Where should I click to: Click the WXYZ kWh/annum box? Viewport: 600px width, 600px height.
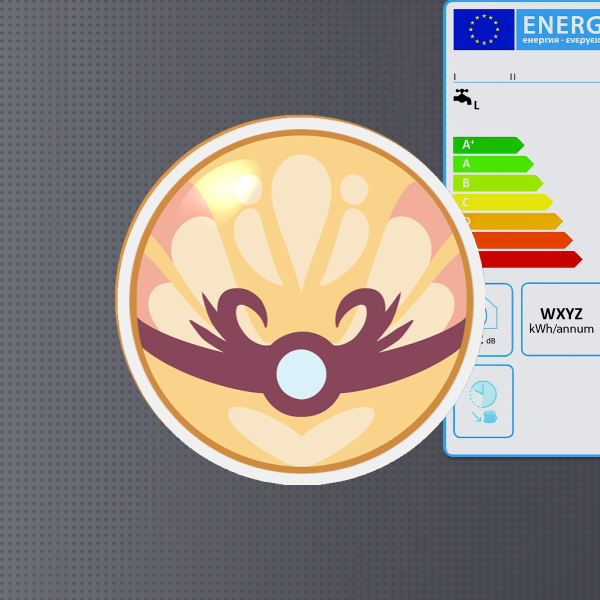[561, 320]
